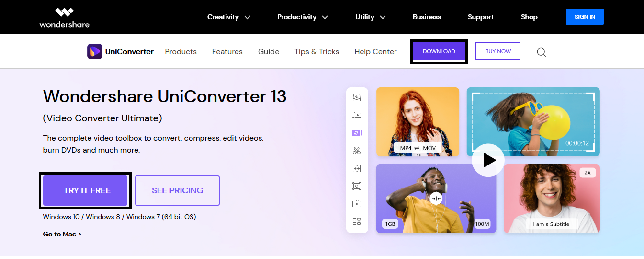Expand the Creativity menu
This screenshot has width=644, height=259.
coord(229,17)
